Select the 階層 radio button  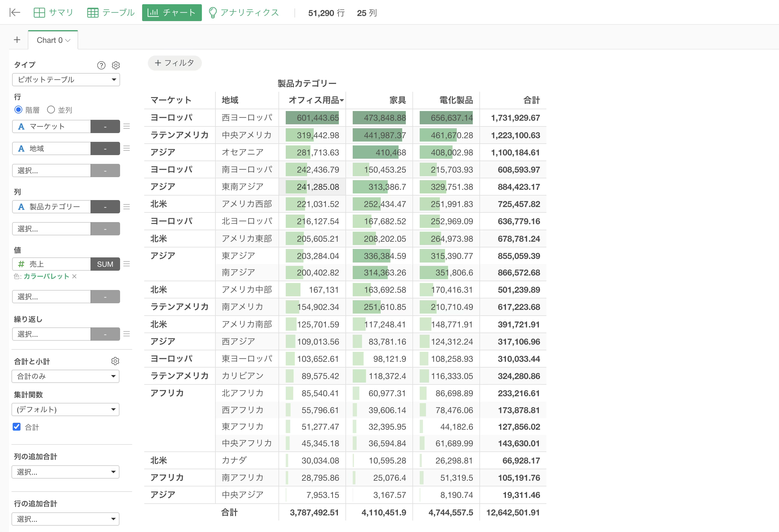[x=18, y=110]
